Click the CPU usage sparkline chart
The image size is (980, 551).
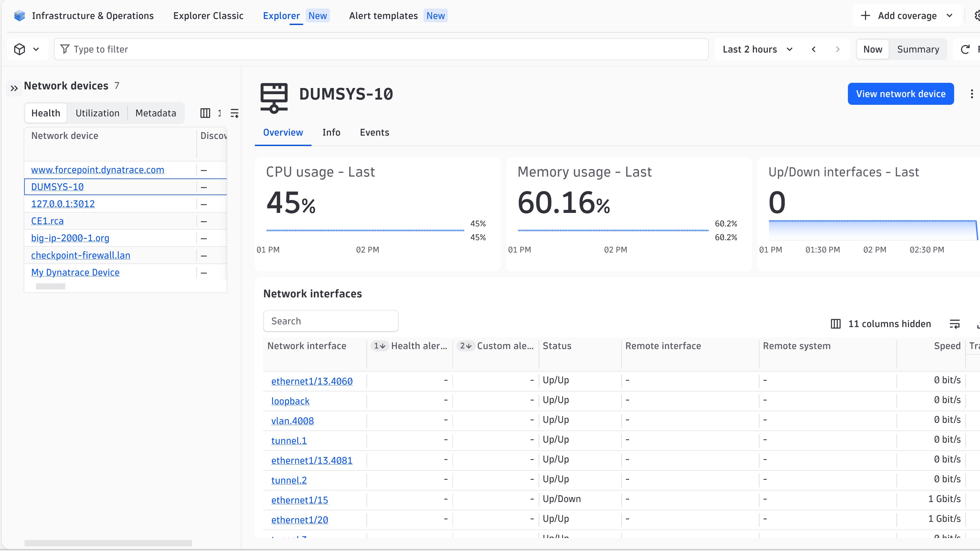(365, 231)
